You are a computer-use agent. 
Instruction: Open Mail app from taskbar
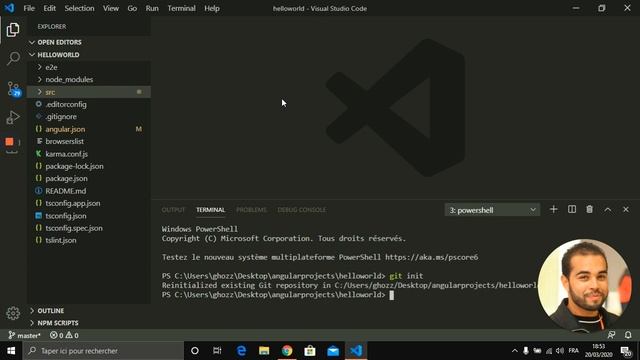[x=333, y=351]
